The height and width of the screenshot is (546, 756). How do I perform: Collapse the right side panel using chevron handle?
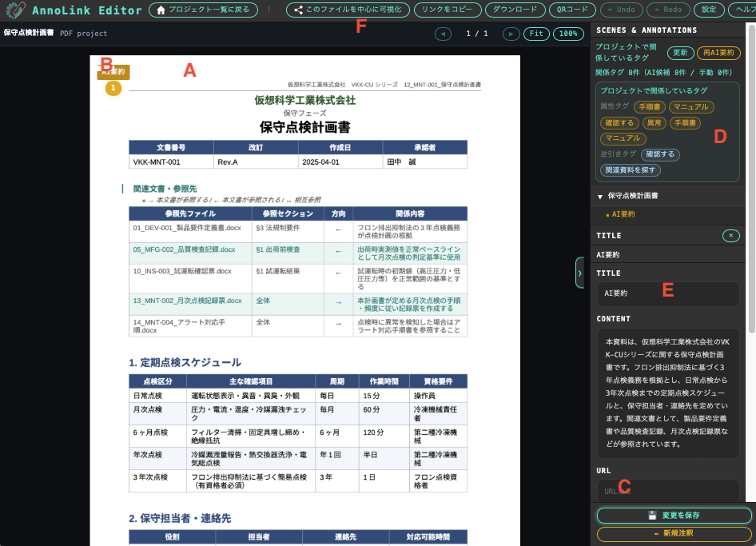point(579,273)
